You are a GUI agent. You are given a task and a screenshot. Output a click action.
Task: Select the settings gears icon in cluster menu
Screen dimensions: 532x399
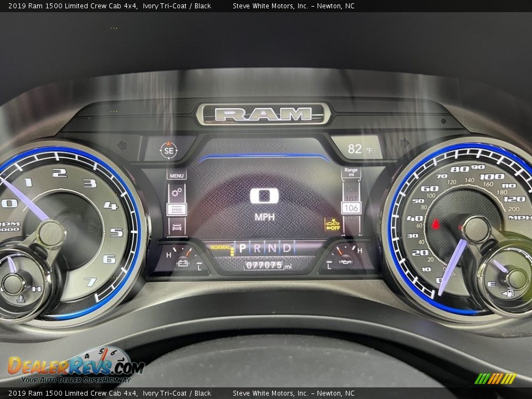176,193
